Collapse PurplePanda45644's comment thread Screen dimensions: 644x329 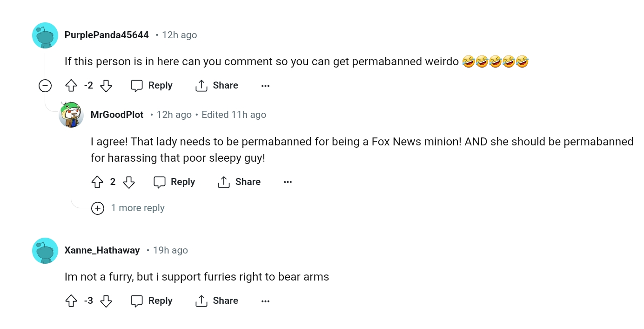[45, 86]
